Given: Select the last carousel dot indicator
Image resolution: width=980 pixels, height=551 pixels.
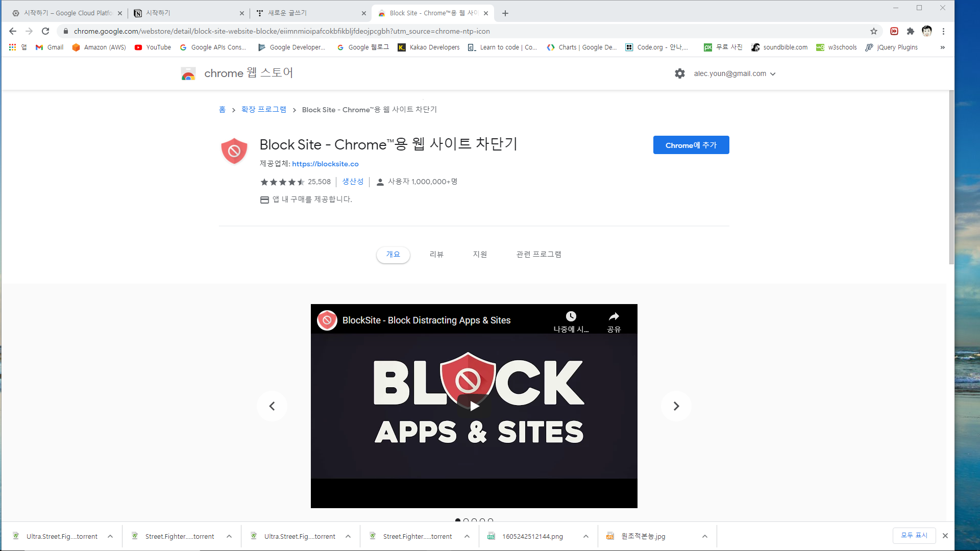Looking at the screenshot, I should pos(491,520).
